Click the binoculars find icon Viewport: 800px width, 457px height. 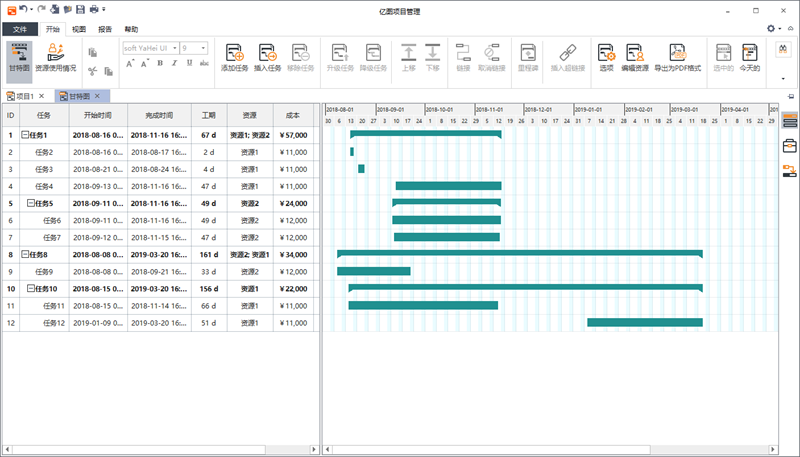coord(783,49)
